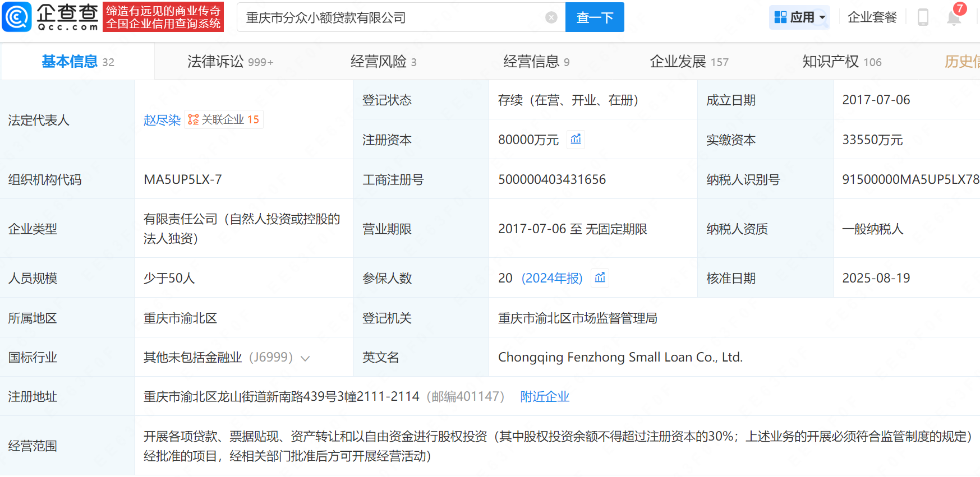The image size is (980, 477).
Task: Click the 企查查 slogan banner
Action: point(163,17)
